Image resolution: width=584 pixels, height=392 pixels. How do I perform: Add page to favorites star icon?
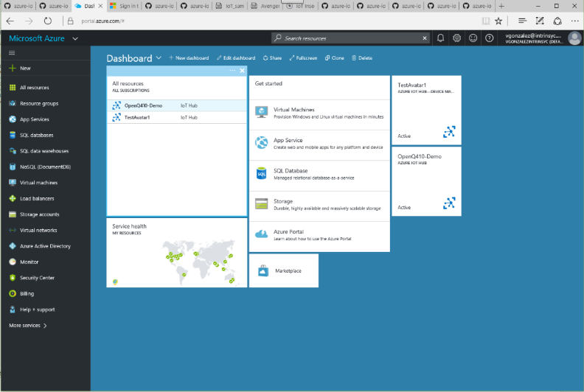[x=498, y=21]
